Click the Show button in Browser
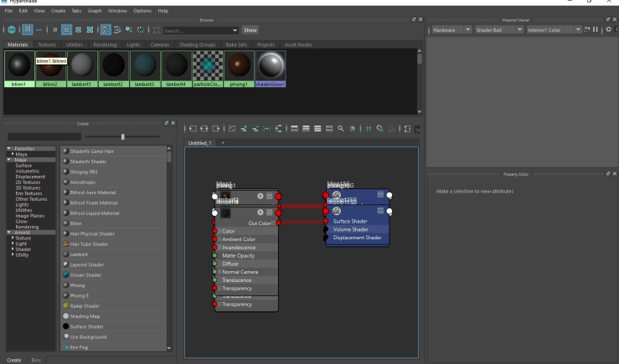Image resolution: width=619 pixels, height=364 pixels. tap(250, 29)
